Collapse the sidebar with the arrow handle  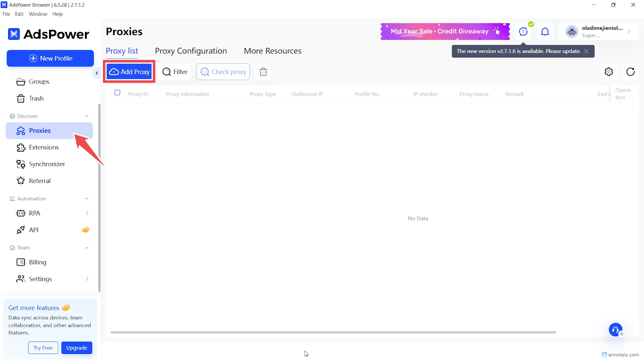pyautogui.click(x=97, y=73)
